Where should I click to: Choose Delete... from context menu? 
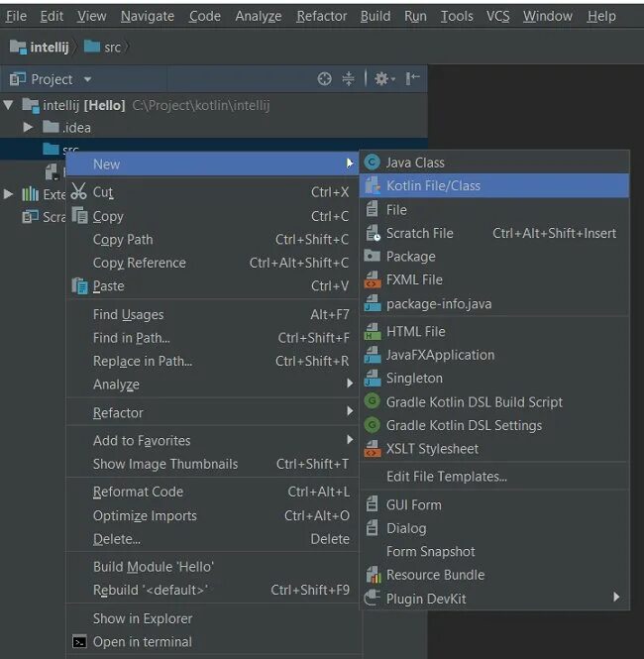click(x=213, y=539)
